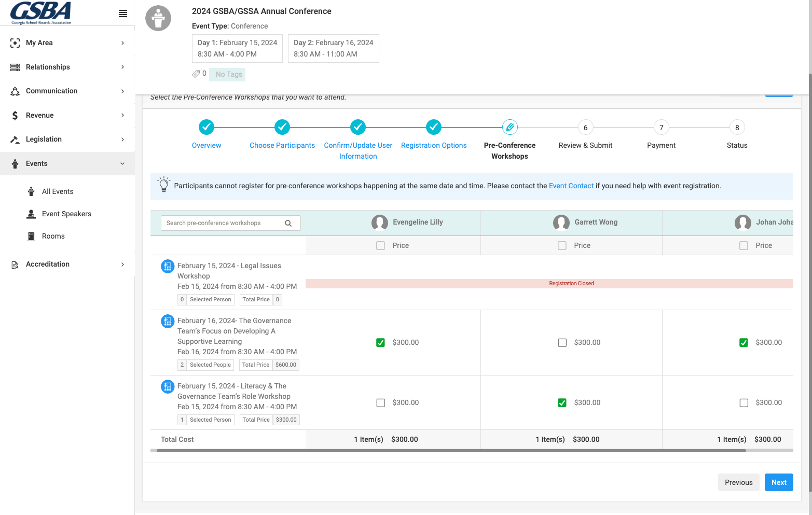Click the Literacy & Governance Role workshop icon
Screen dimensions: 812x515
tap(168, 387)
